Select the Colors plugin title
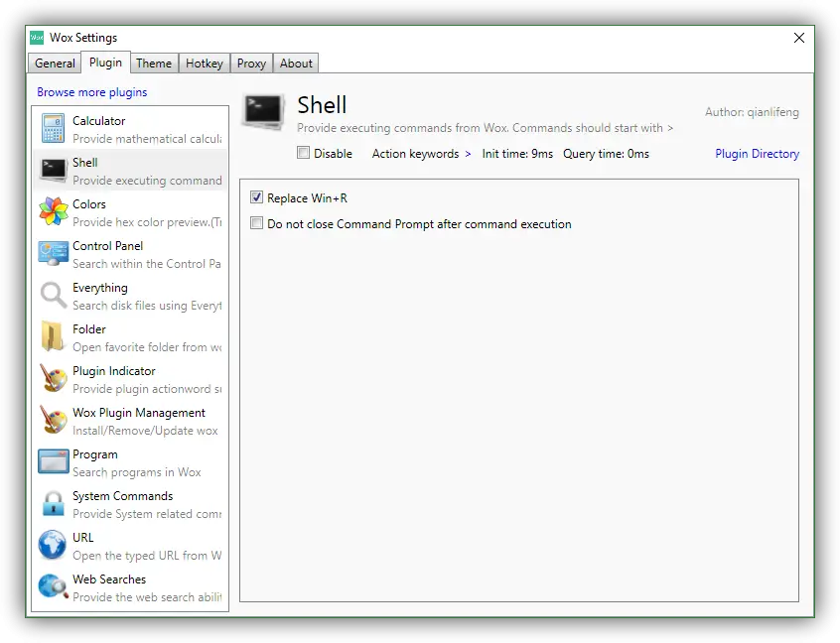The image size is (840, 643). [x=89, y=204]
